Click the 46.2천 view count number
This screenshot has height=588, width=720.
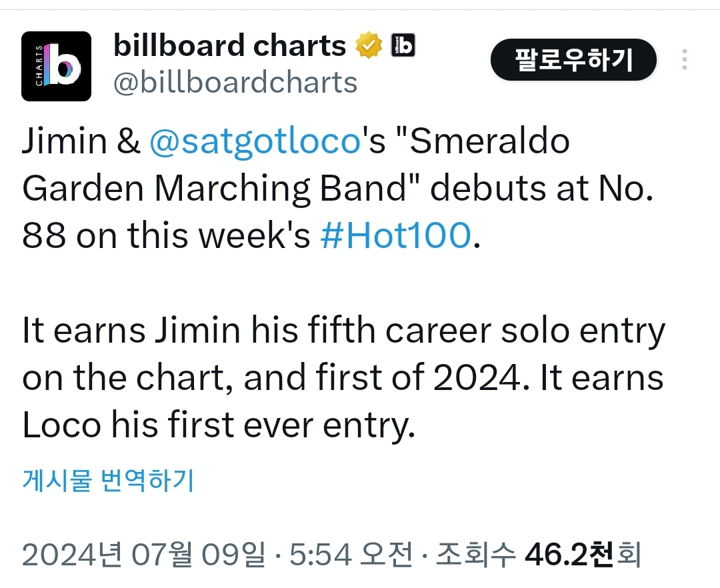click(570, 554)
